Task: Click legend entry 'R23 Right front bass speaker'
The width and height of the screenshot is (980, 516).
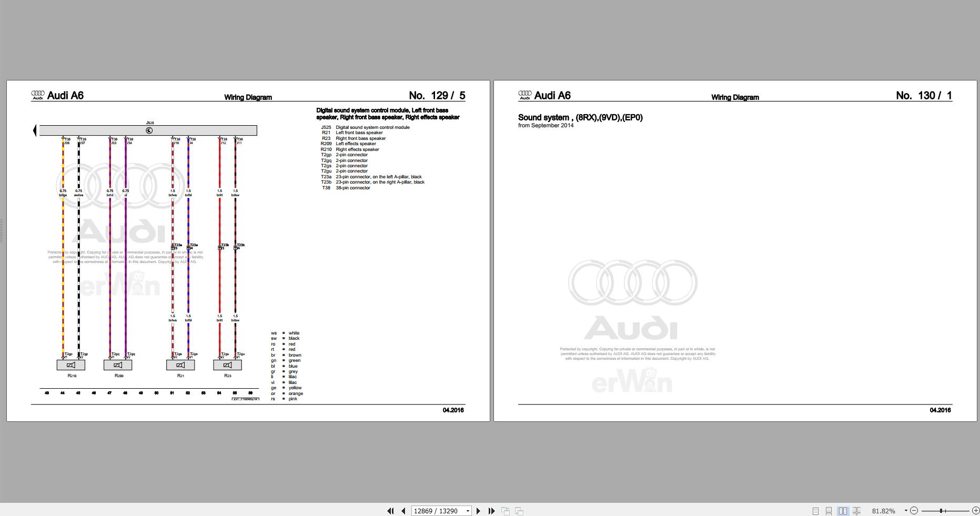Action: point(353,138)
